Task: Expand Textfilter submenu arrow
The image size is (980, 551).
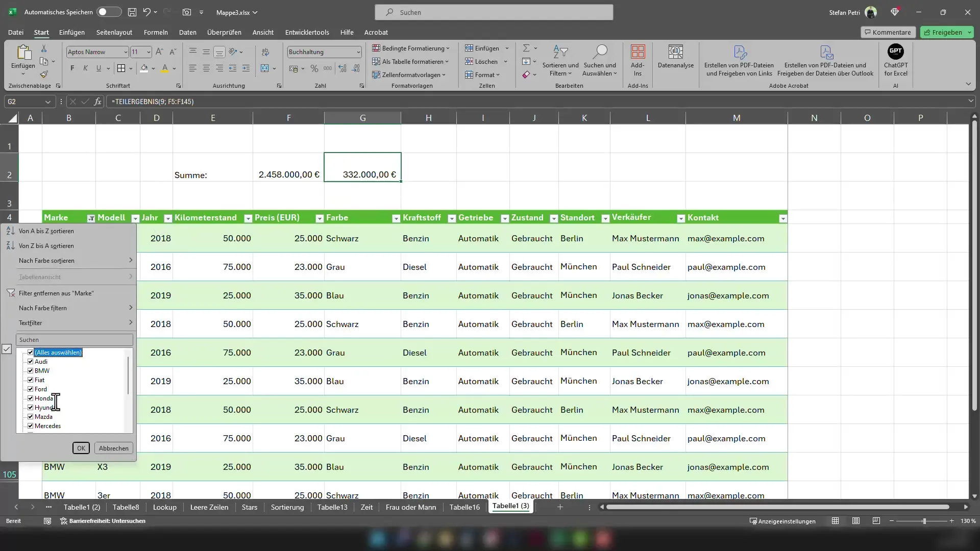Action: [131, 322]
